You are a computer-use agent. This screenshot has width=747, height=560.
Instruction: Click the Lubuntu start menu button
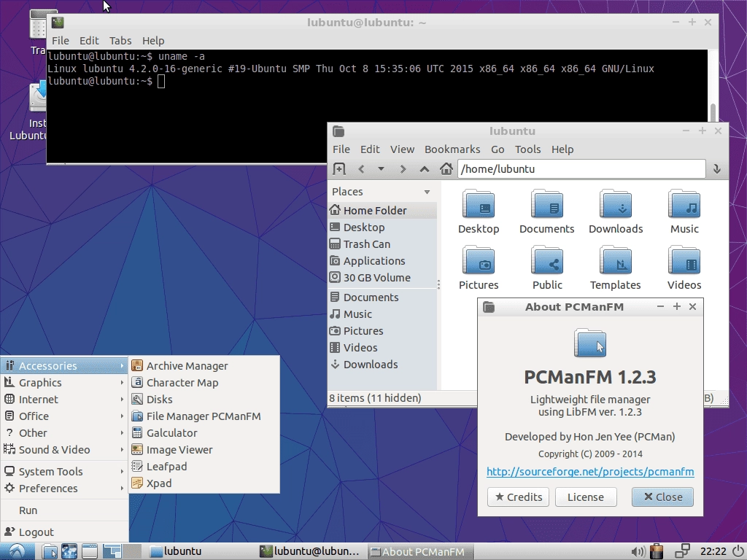click(18, 551)
